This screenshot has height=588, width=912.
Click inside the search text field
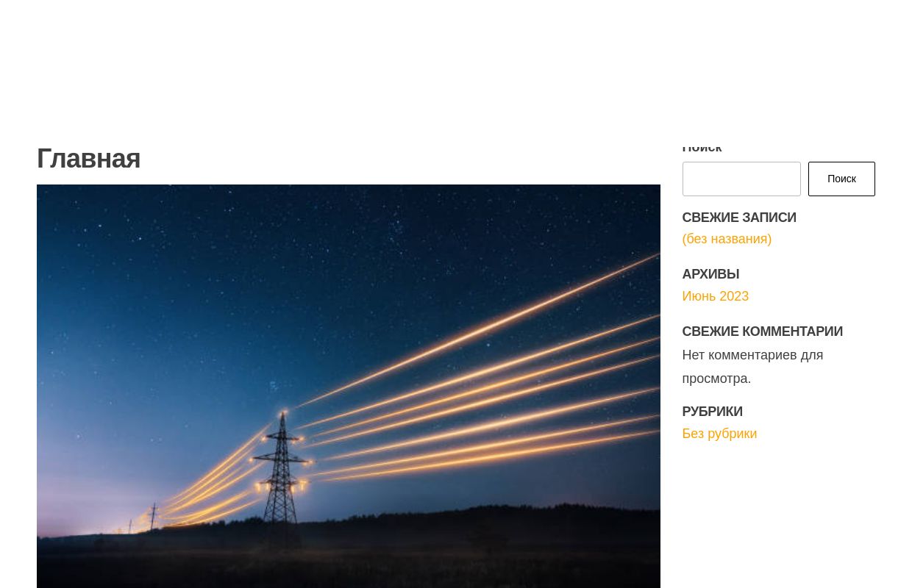(741, 179)
